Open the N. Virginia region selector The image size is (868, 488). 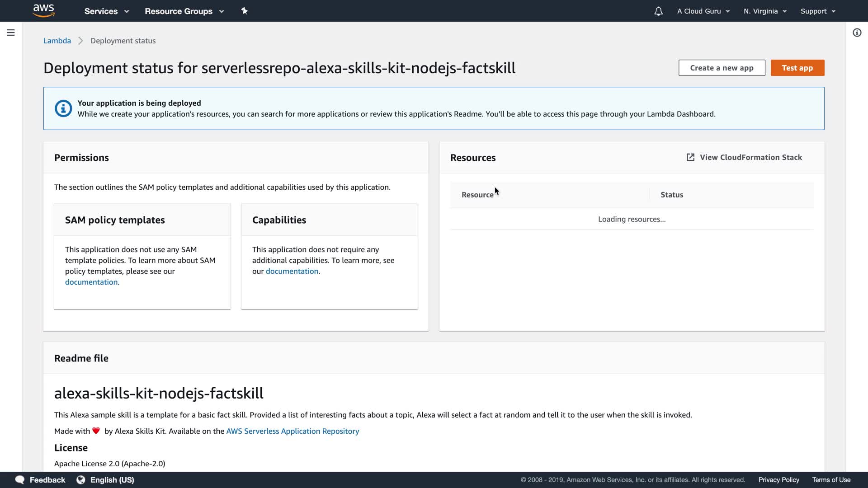click(765, 11)
